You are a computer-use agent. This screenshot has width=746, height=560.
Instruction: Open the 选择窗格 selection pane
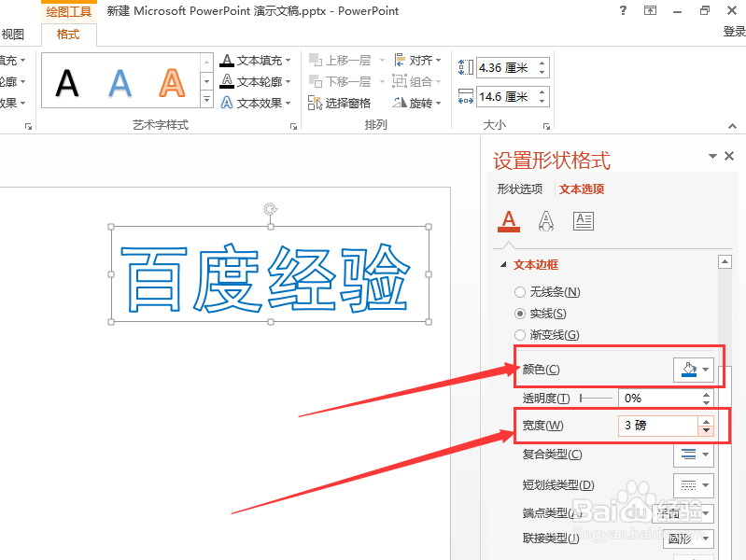coord(340,103)
